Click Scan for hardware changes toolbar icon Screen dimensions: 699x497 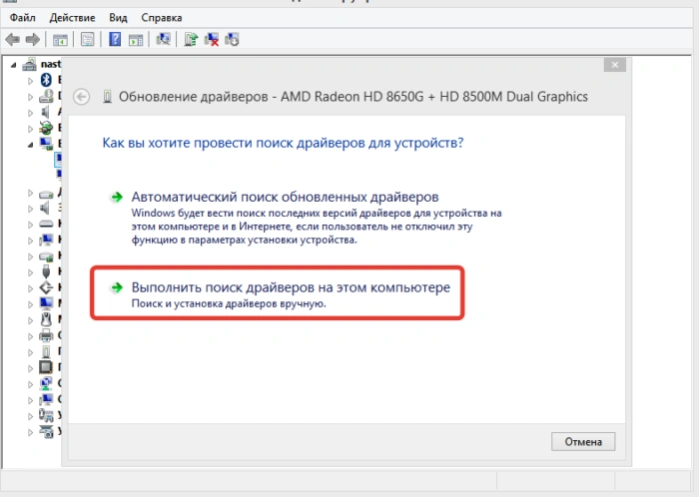(163, 40)
